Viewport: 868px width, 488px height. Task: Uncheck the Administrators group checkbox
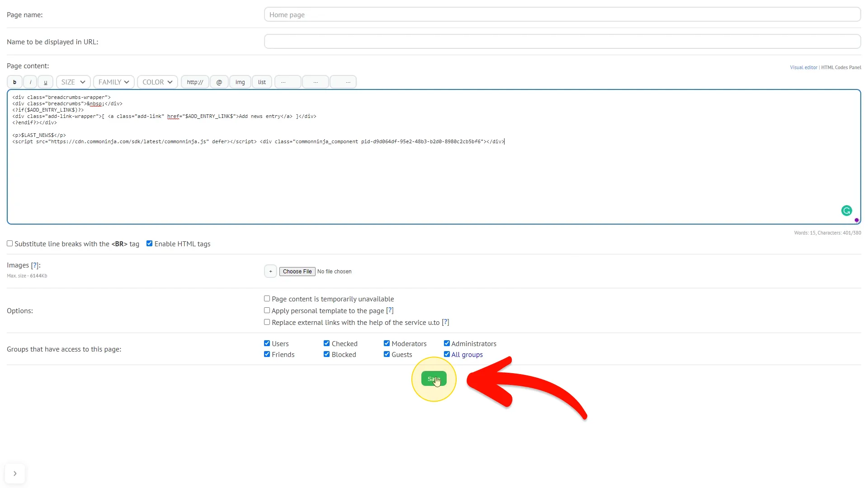[x=447, y=343]
